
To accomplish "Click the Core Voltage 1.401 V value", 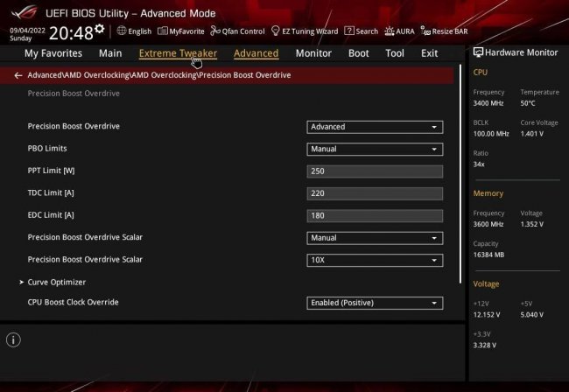I will 532,134.
